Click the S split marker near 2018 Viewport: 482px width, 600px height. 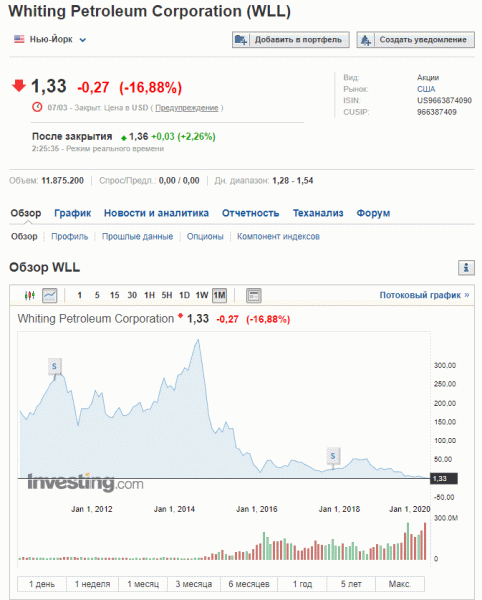[x=333, y=456]
